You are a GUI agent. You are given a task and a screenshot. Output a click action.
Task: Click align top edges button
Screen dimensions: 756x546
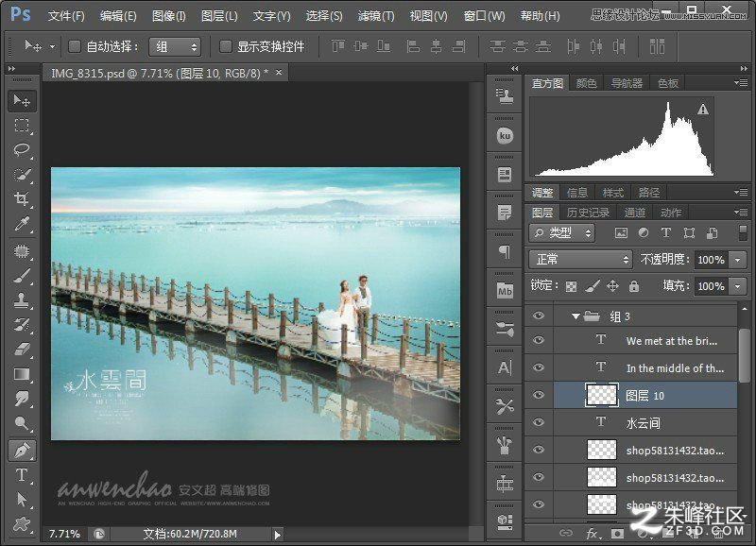(337, 46)
